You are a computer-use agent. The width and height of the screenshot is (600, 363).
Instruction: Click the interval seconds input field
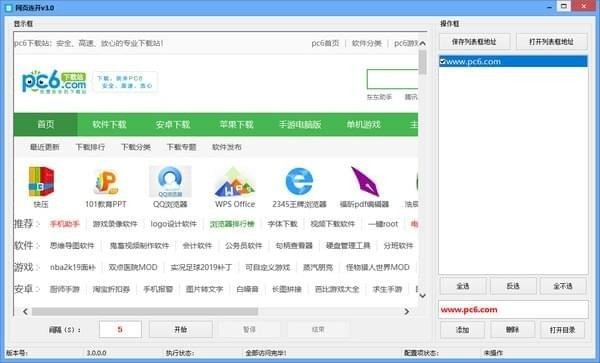point(120,329)
